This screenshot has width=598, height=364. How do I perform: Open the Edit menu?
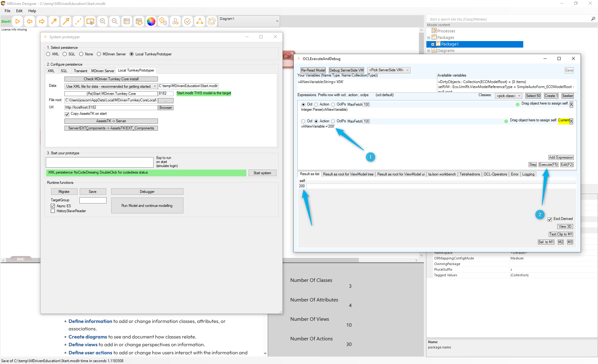point(19,11)
